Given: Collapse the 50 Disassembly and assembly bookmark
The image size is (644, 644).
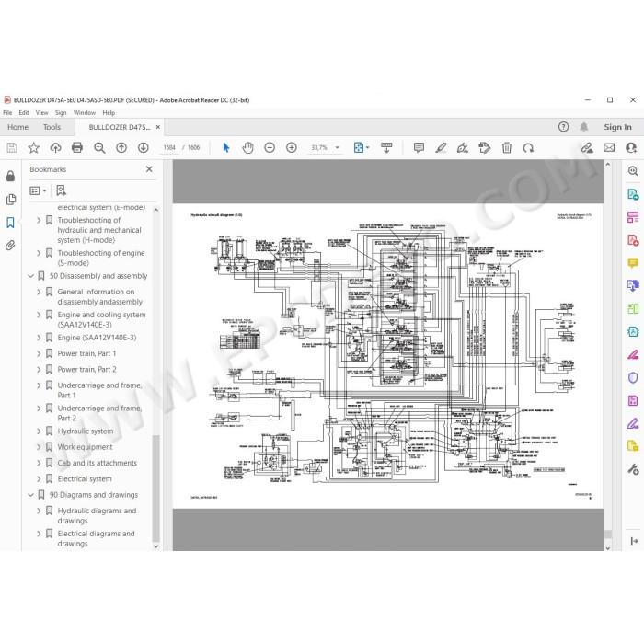Looking at the screenshot, I should coord(30,276).
